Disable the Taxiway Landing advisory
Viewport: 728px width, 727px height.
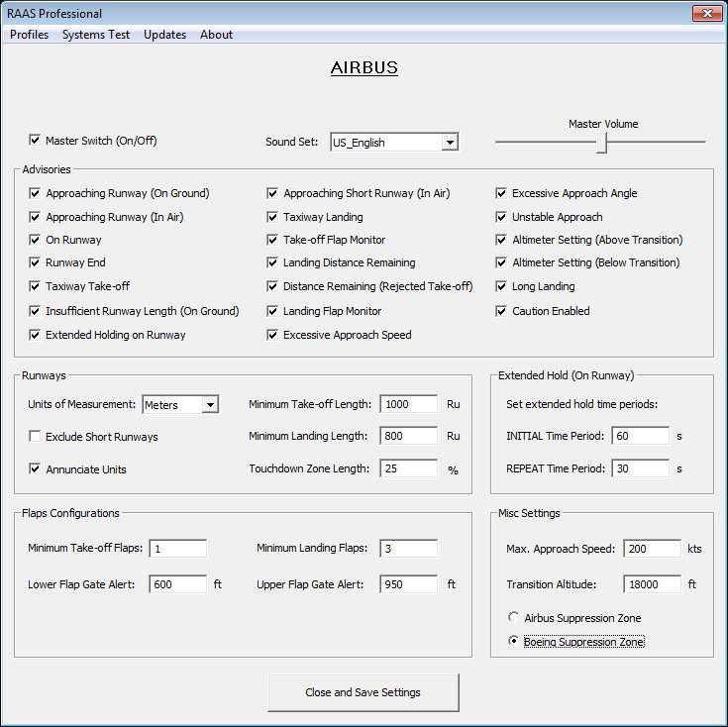coord(272,217)
